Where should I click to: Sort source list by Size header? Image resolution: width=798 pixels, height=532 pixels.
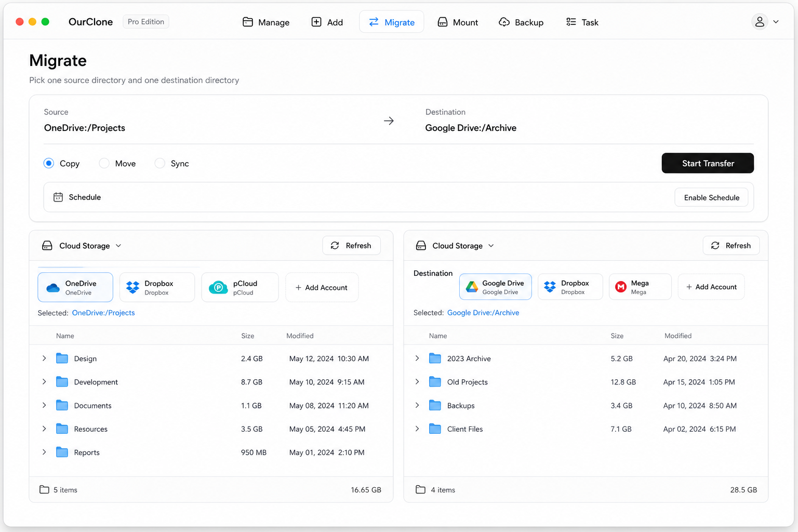248,336
